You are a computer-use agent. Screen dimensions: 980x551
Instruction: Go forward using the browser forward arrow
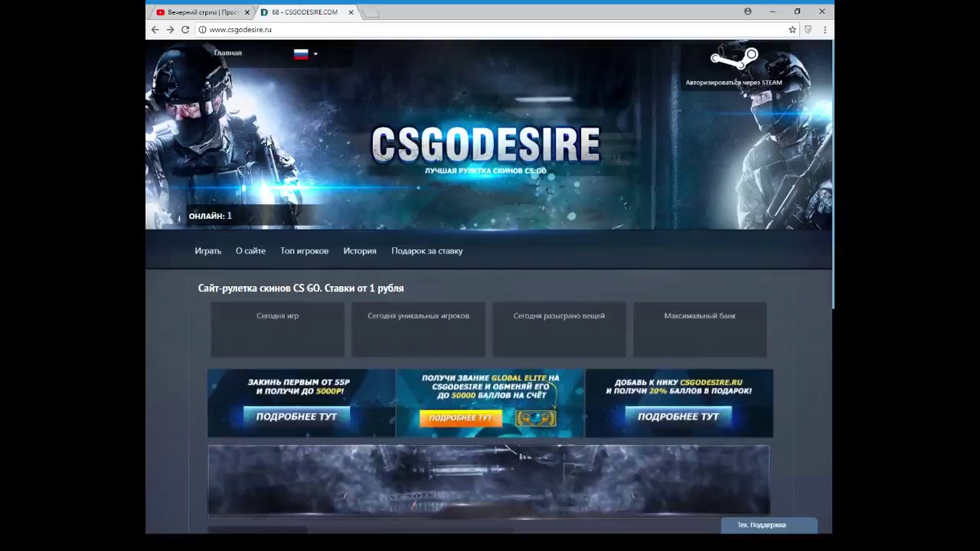pyautogui.click(x=170, y=30)
